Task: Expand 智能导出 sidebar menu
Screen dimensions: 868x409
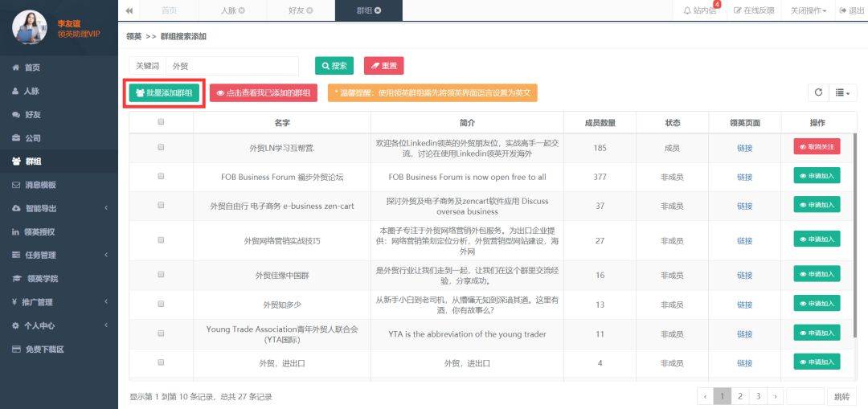Action: (x=59, y=208)
